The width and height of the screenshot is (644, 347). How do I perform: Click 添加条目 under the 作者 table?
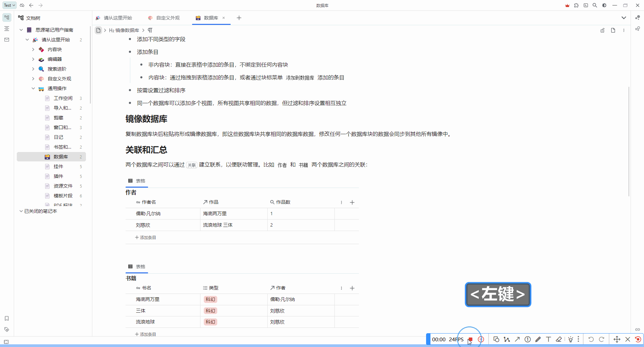pyautogui.click(x=145, y=237)
